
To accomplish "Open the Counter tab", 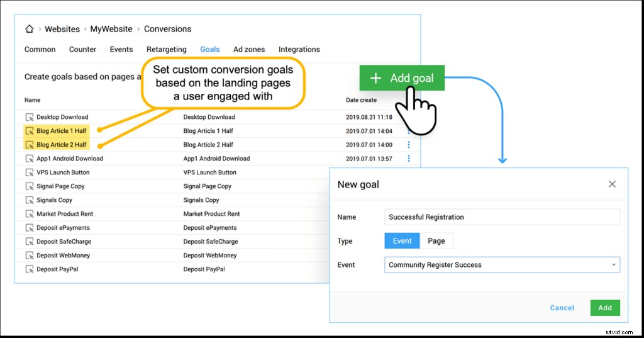I will click(82, 49).
